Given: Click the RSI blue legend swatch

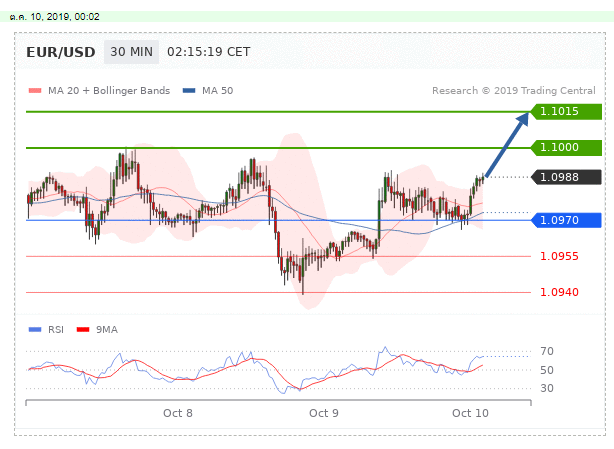Looking at the screenshot, I should point(35,330).
